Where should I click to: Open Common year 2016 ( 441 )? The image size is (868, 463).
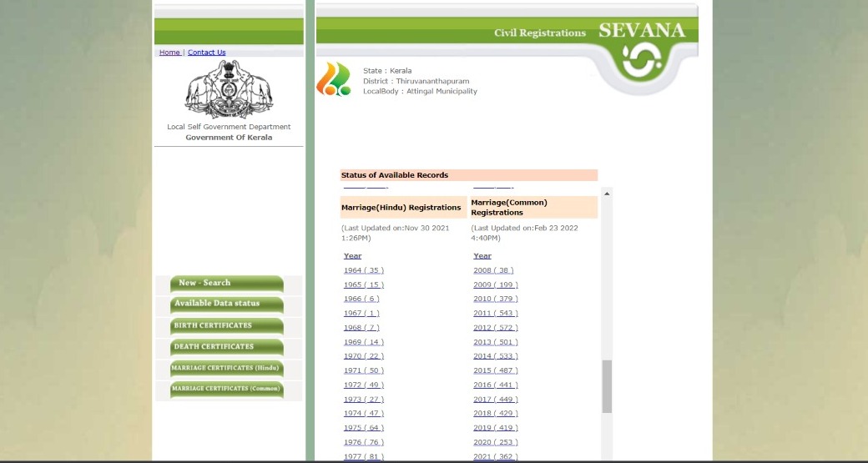(x=496, y=385)
